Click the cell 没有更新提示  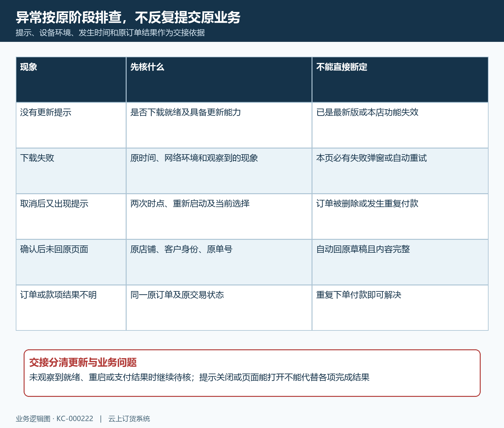pos(71,125)
